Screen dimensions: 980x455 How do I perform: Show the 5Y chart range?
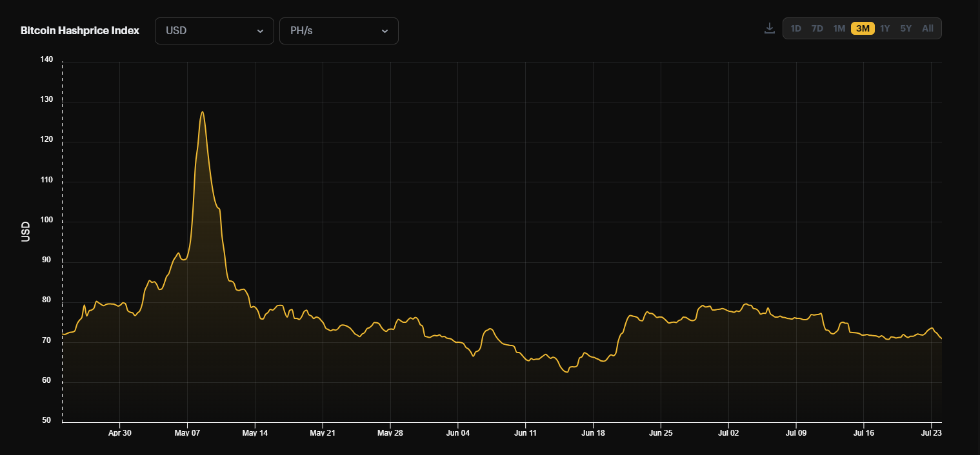[x=906, y=28]
